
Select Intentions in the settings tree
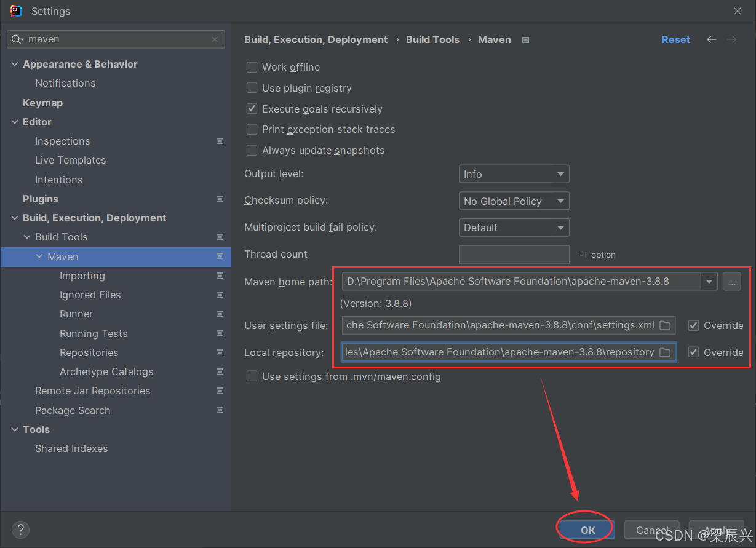point(58,180)
